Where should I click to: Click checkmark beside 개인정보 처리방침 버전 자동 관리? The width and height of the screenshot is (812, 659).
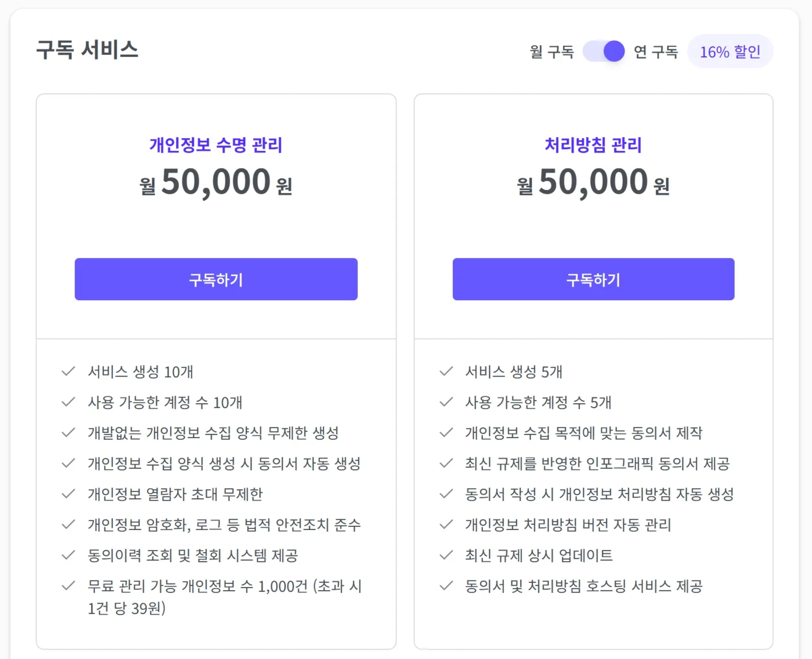point(446,525)
